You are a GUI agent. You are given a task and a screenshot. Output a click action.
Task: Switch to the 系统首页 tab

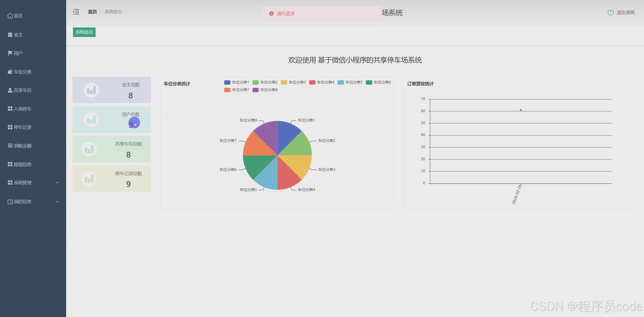coord(84,32)
